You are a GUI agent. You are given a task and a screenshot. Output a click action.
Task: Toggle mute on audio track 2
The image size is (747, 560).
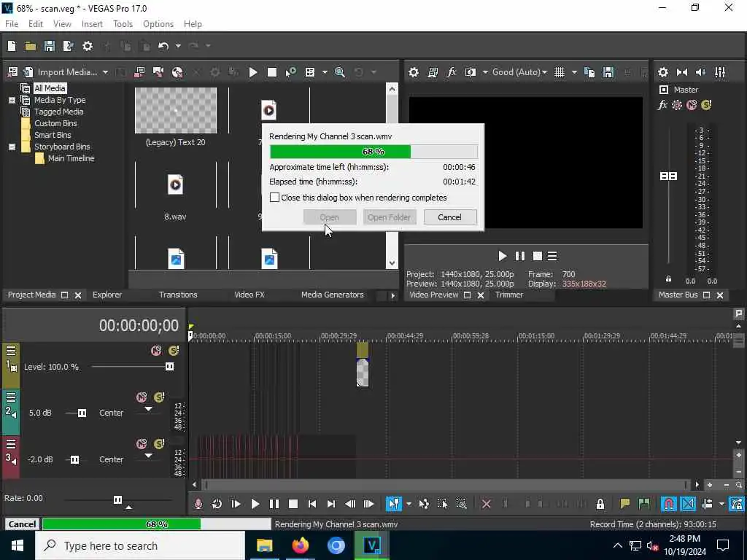point(142,397)
